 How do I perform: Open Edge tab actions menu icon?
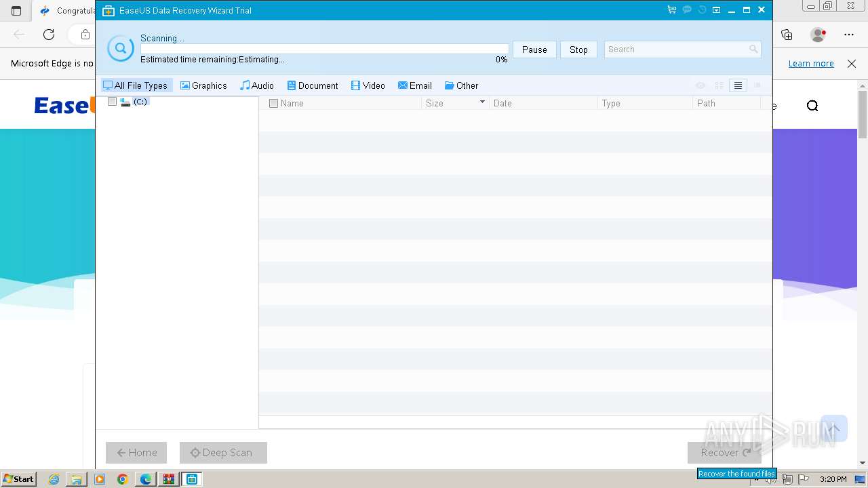16,11
